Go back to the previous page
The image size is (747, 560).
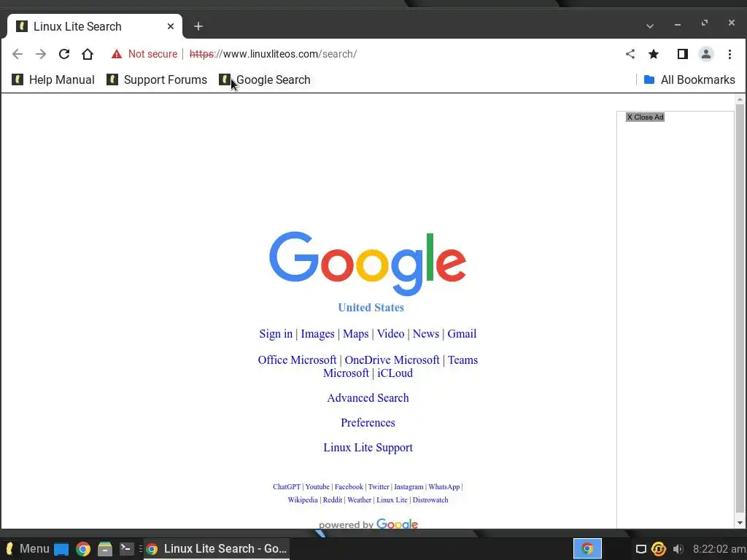click(18, 54)
